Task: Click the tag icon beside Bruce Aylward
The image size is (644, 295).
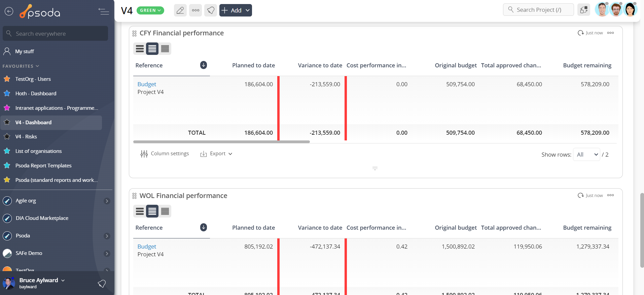Action: [x=102, y=284]
